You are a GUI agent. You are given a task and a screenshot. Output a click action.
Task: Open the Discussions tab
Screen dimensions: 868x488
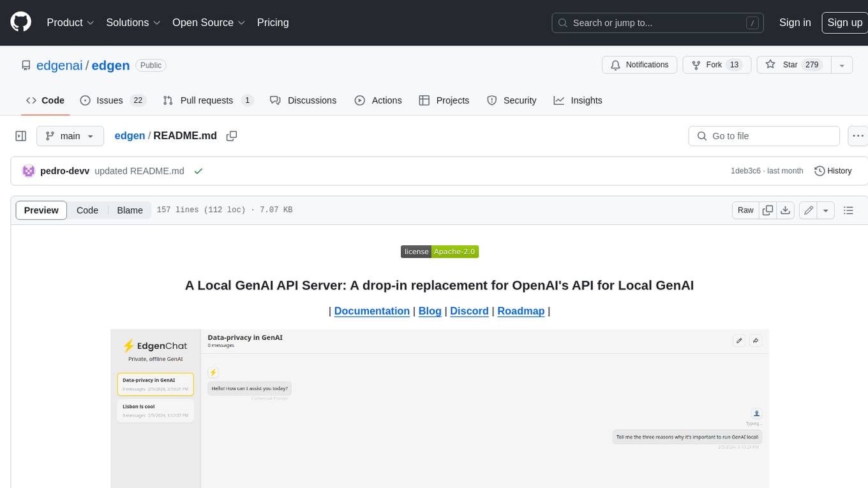pyautogui.click(x=303, y=100)
